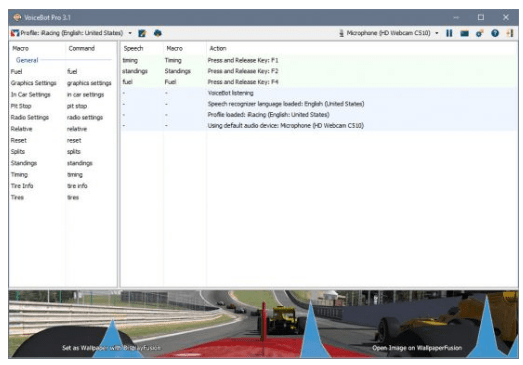Screen dimensions: 523x365
Task: Select log row 'Press and Release Key: F2'
Action: 319,71
